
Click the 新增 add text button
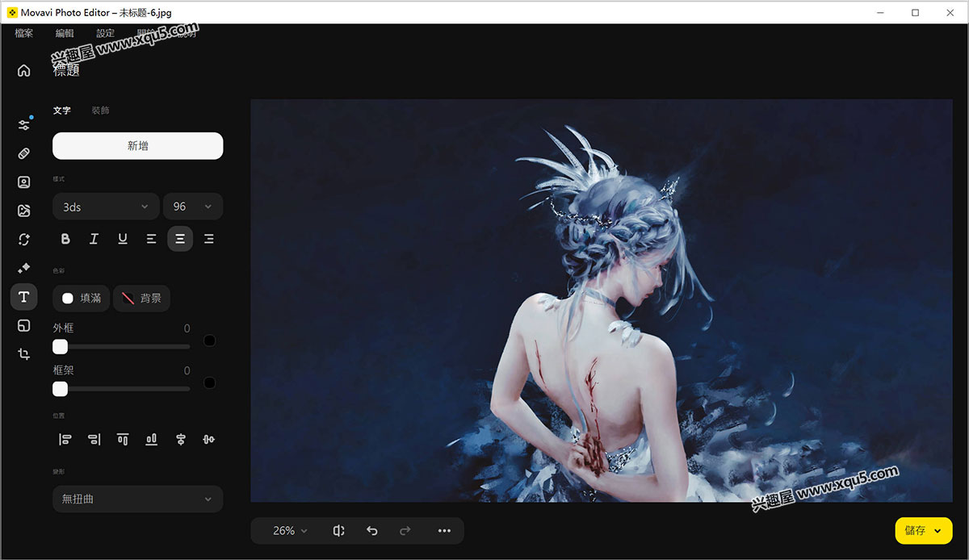[x=137, y=146]
